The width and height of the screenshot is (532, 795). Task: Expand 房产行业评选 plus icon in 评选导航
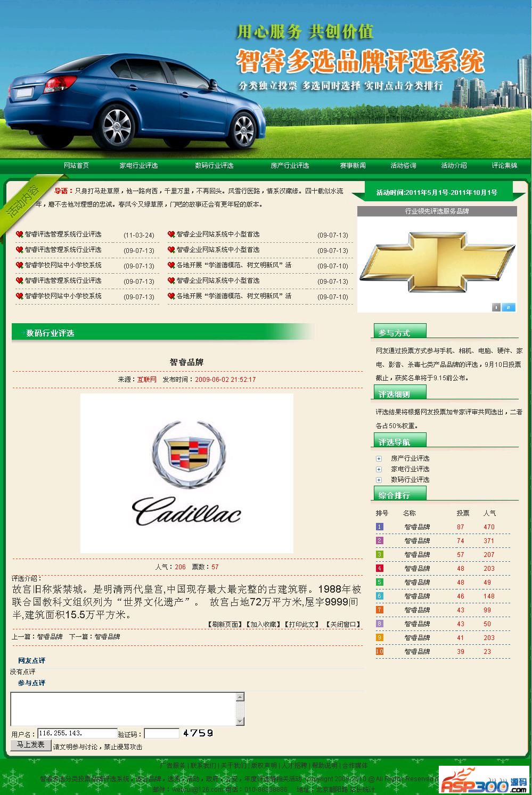(379, 458)
